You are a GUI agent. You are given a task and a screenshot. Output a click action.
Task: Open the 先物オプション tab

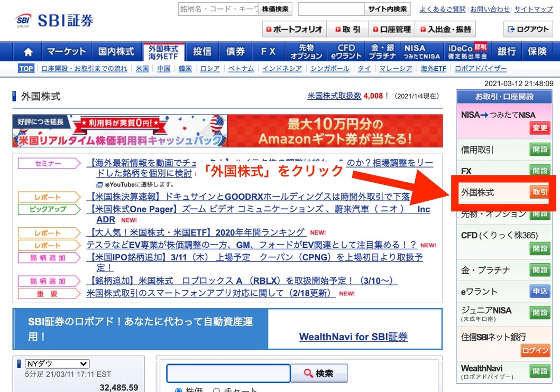306,52
